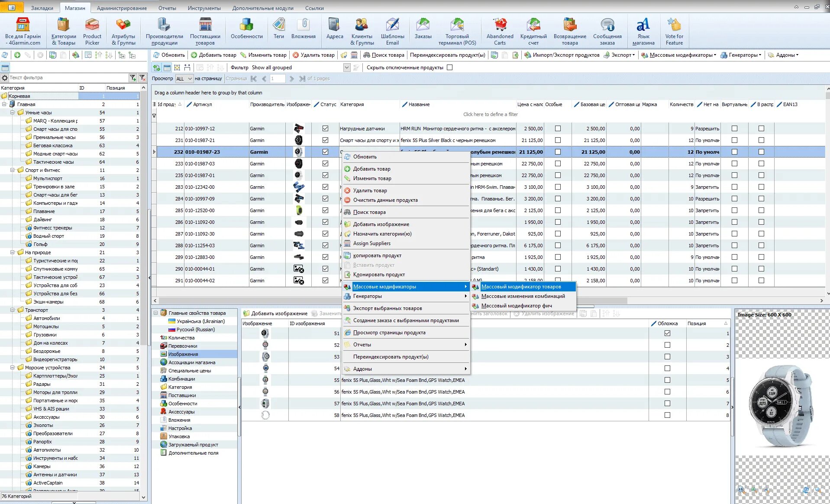Image resolution: width=830 pixels, height=504 pixels.
Task: Click Удалить товар toolbar button
Action: [x=313, y=55]
